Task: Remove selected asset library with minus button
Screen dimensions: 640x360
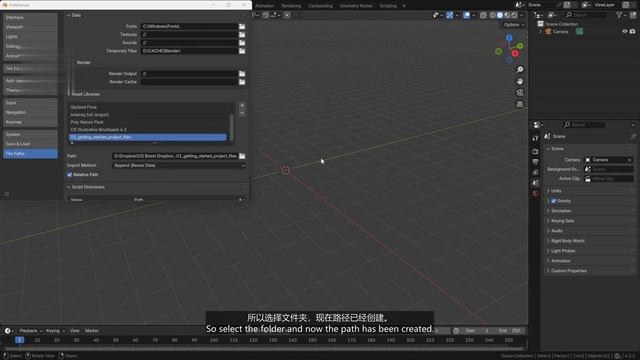Action: coord(242,113)
